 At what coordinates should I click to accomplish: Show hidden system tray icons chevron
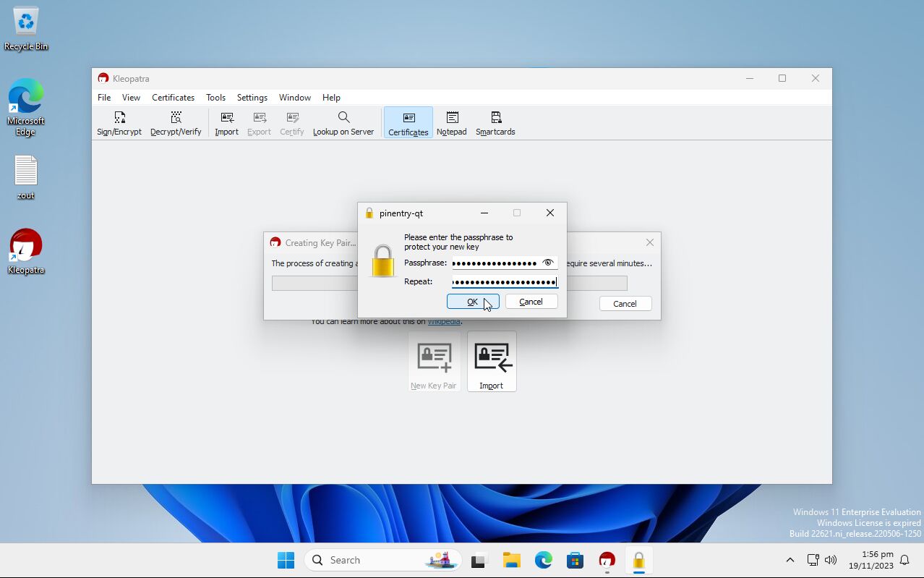coord(790,560)
